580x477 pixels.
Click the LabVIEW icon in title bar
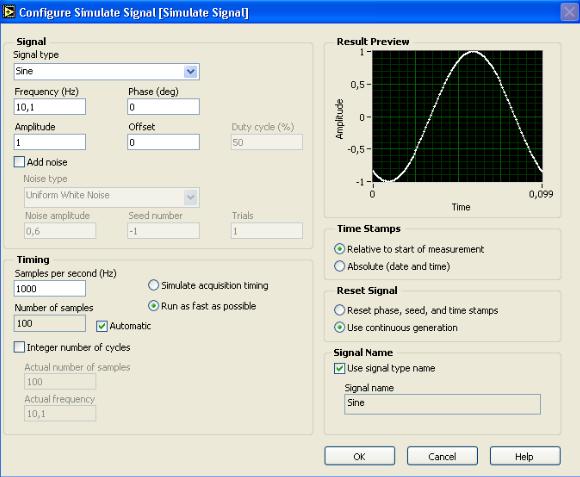[x=9, y=12]
